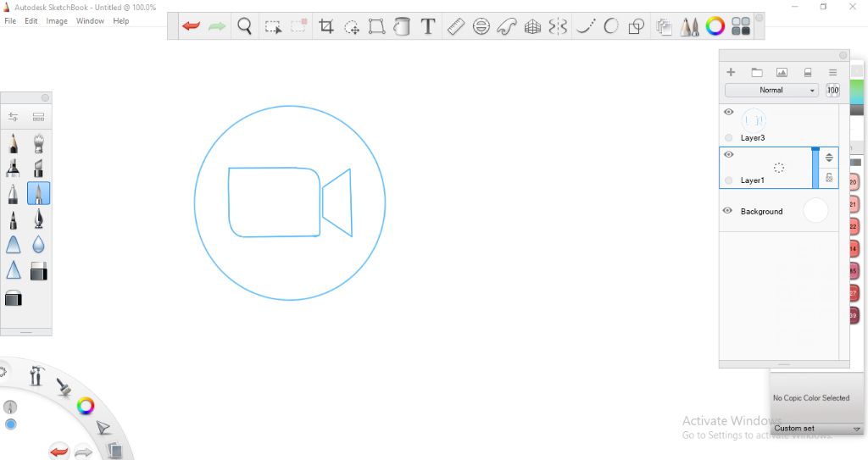This screenshot has width=868, height=460.
Task: Add an image layer
Action: click(x=782, y=73)
